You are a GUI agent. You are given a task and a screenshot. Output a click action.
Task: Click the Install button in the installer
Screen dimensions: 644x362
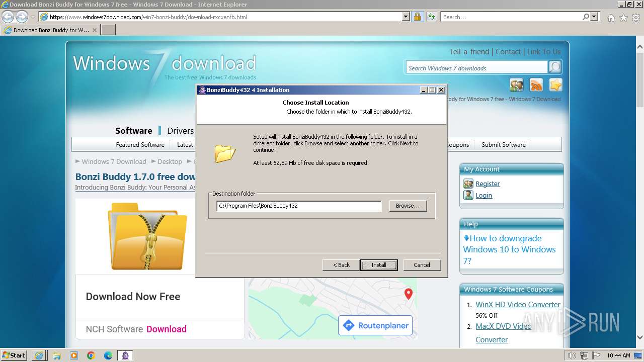click(379, 265)
